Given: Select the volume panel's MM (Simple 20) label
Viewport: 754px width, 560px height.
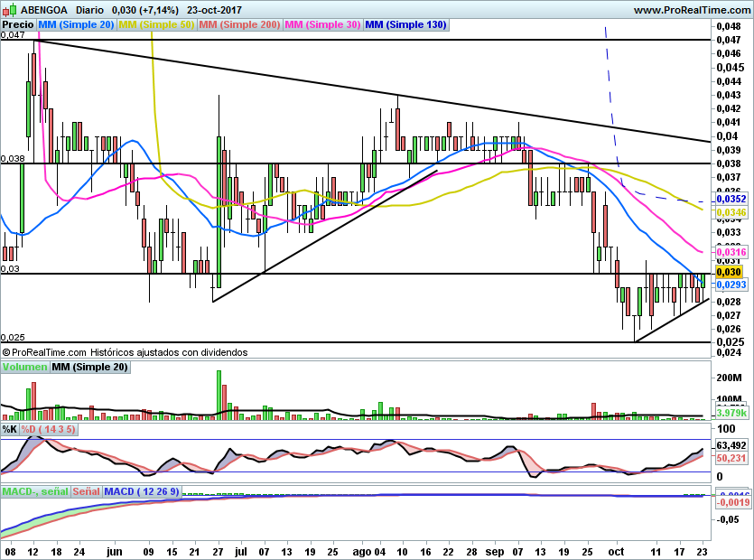Looking at the screenshot, I should coord(89,367).
